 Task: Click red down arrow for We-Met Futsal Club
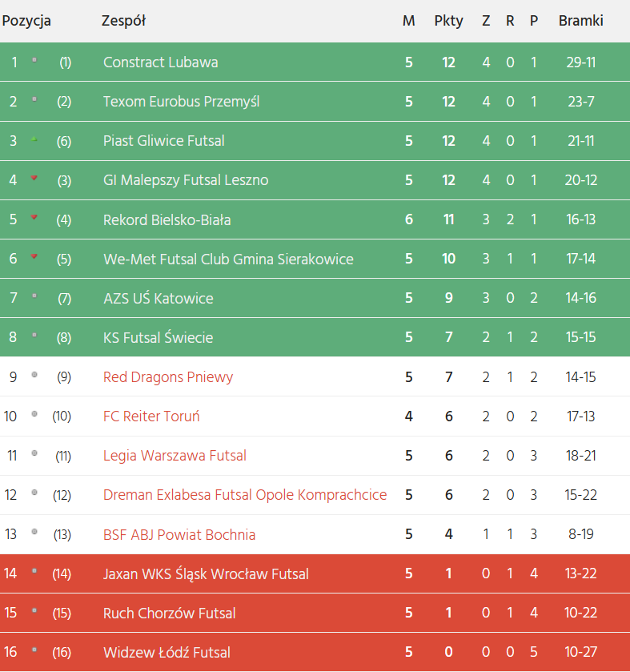point(34,256)
